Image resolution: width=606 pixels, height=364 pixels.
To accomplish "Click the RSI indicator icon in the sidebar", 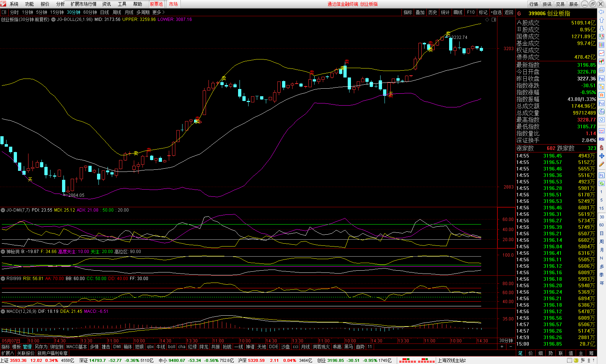I will click(x=601, y=139).
